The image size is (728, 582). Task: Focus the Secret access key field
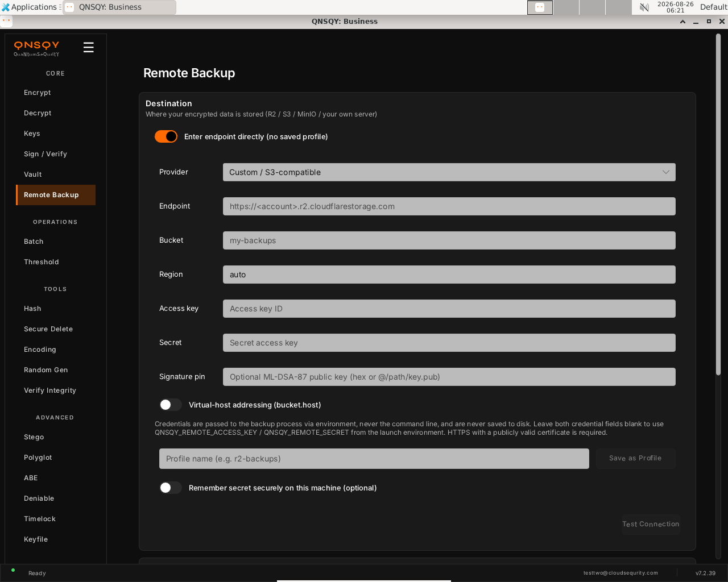(x=449, y=343)
